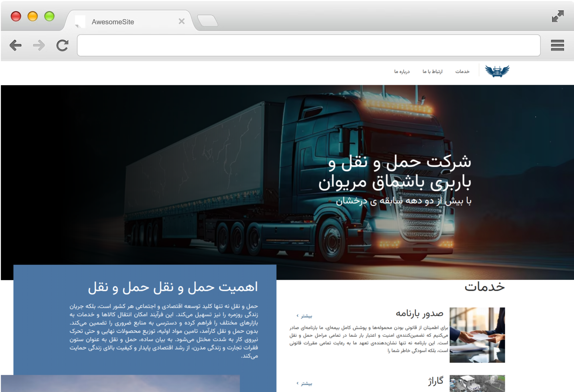Open the درباره ما menu item

[402, 72]
